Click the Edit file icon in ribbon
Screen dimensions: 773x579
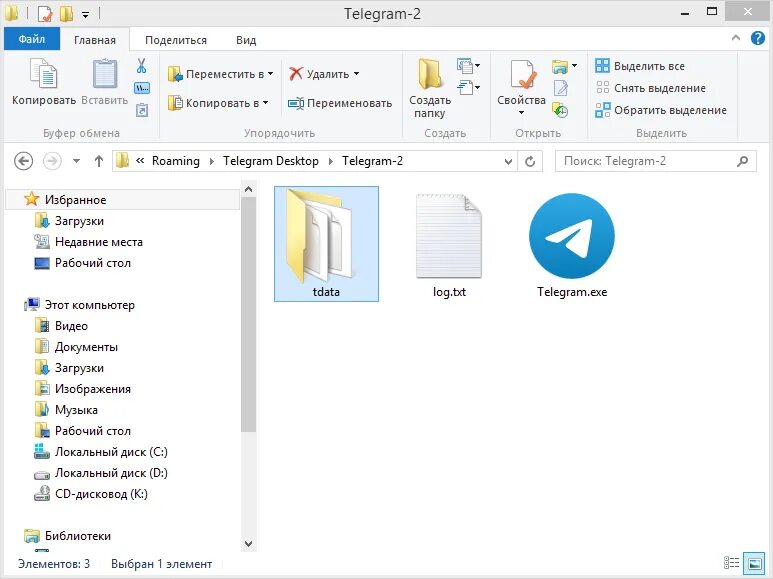(561, 88)
